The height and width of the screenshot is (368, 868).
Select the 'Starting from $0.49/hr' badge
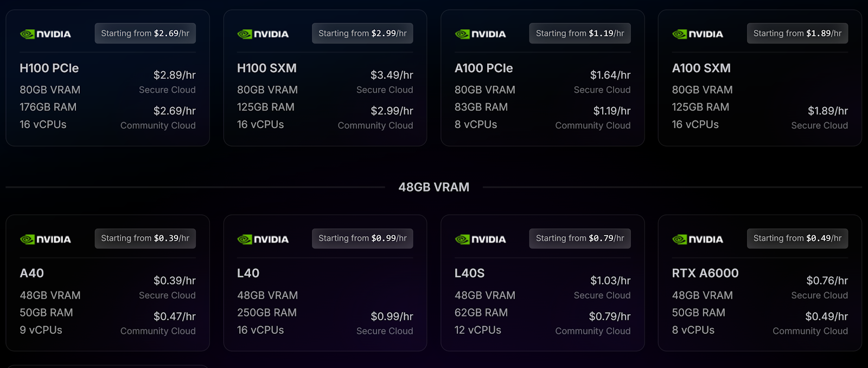pyautogui.click(x=797, y=238)
